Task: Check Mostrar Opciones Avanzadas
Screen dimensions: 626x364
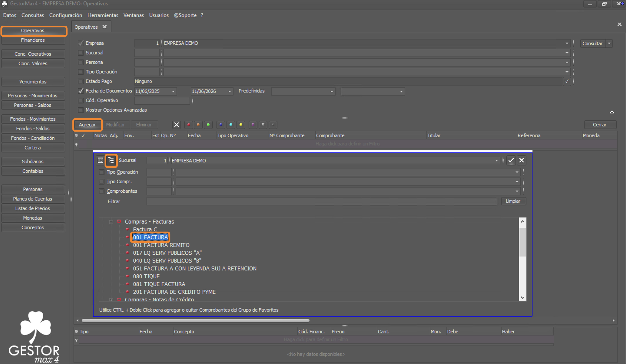Action: (80, 110)
